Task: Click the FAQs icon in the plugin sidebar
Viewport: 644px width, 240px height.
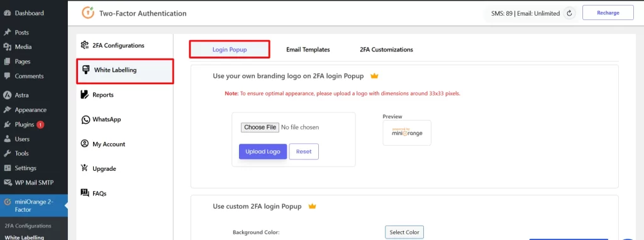Action: tap(85, 193)
